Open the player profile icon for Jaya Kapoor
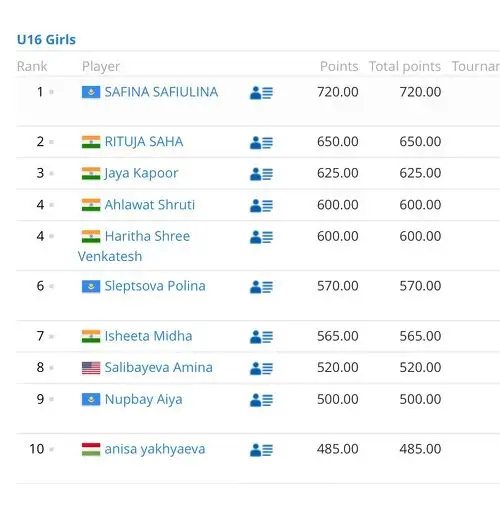This screenshot has height=508, width=500. click(261, 174)
